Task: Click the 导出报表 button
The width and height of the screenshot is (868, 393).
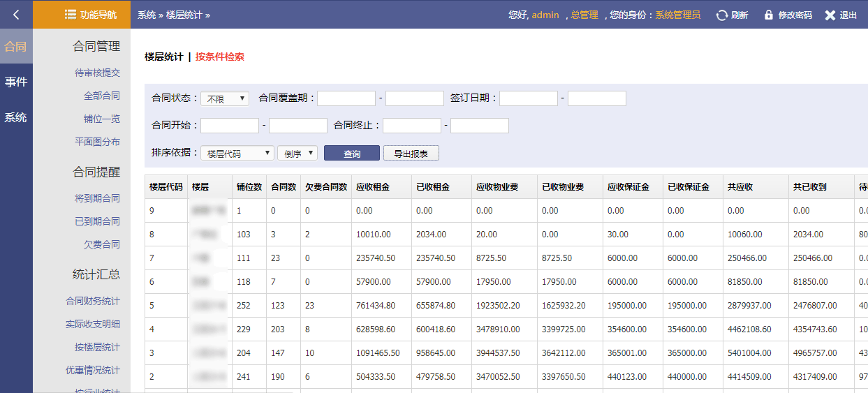Action: click(x=411, y=153)
